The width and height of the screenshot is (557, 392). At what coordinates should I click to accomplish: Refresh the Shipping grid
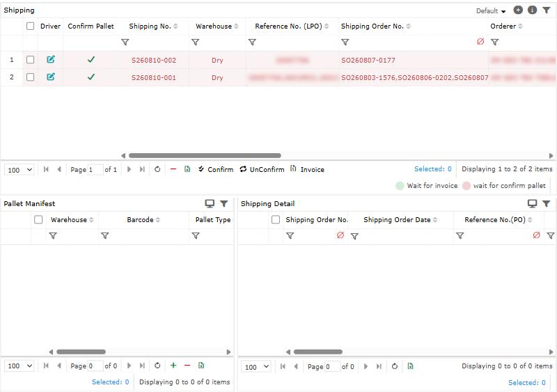click(157, 169)
